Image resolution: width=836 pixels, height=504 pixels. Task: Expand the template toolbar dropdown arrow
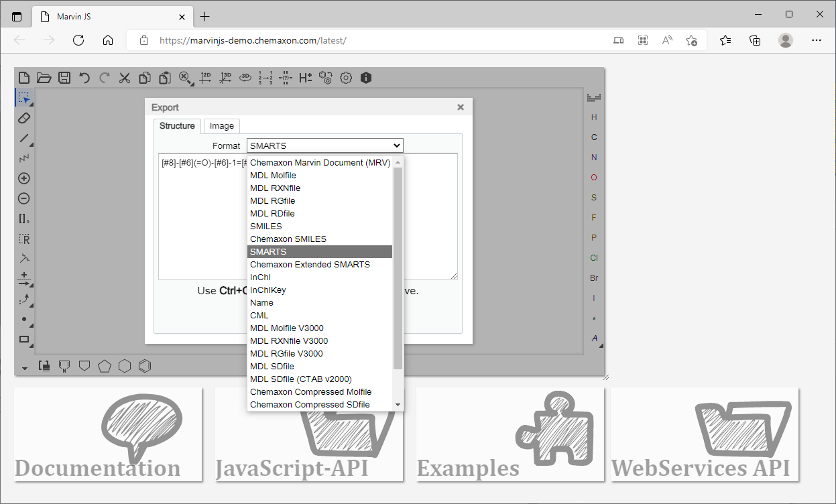[x=24, y=367]
